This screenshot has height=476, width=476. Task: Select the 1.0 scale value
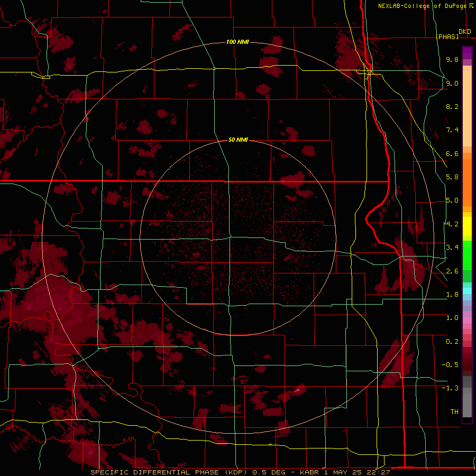(452, 318)
